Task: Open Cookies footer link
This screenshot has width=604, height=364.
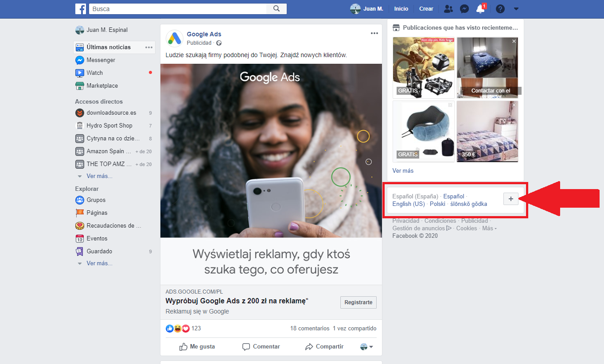Action: 467,228
